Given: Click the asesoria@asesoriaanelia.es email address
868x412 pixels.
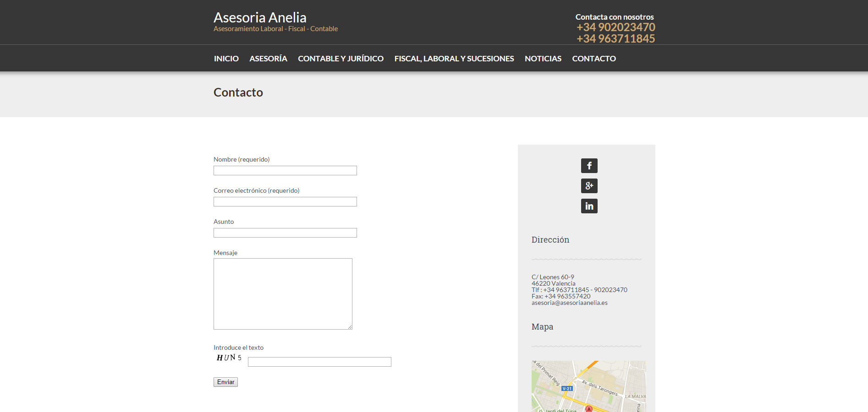Looking at the screenshot, I should [x=569, y=303].
